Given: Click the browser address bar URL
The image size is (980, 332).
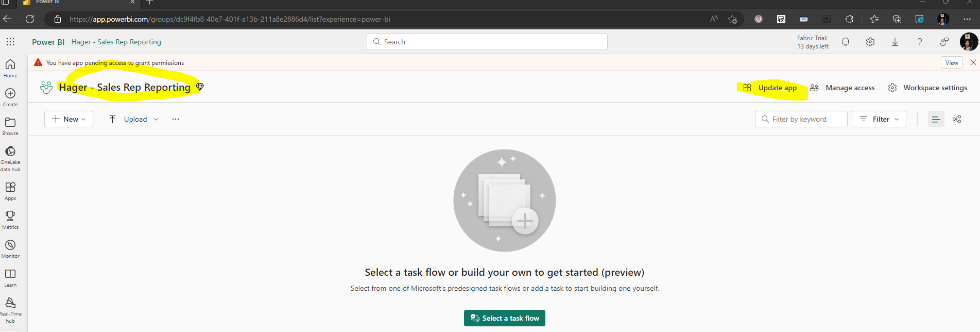Looking at the screenshot, I should click(x=230, y=19).
